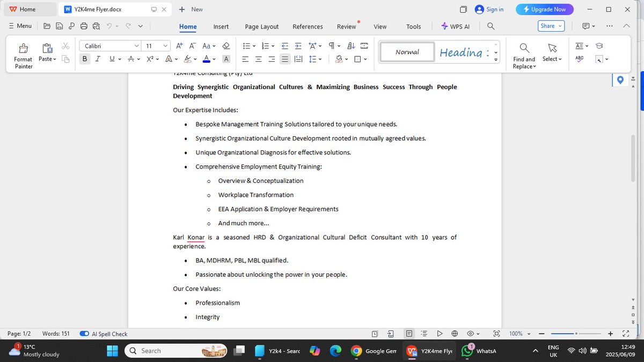Switch to Web layout globe icon
Screen dimensions: 644x362
pos(455,334)
